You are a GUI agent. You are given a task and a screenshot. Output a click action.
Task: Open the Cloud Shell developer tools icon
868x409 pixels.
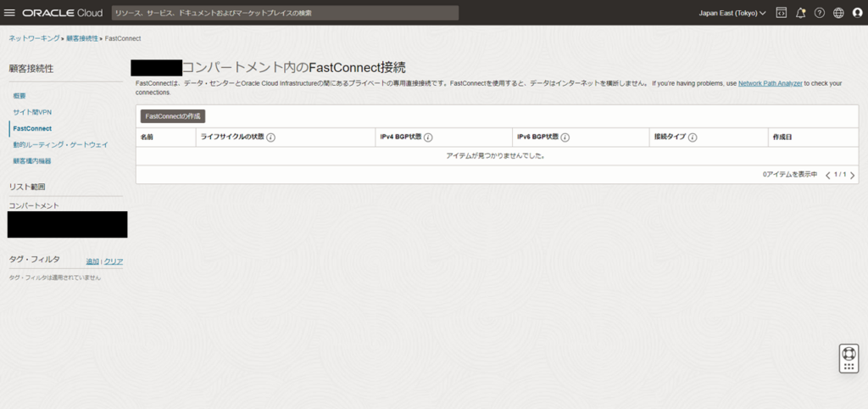click(781, 13)
